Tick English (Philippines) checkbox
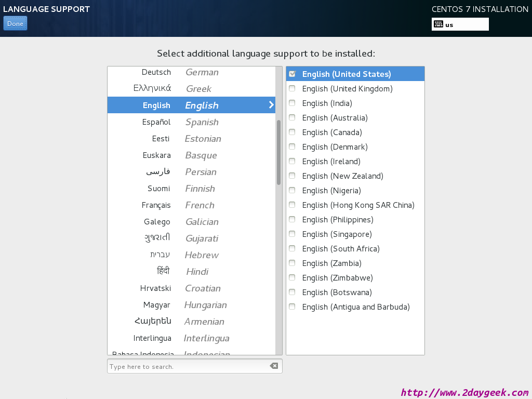The height and width of the screenshot is (399, 532). click(x=292, y=219)
